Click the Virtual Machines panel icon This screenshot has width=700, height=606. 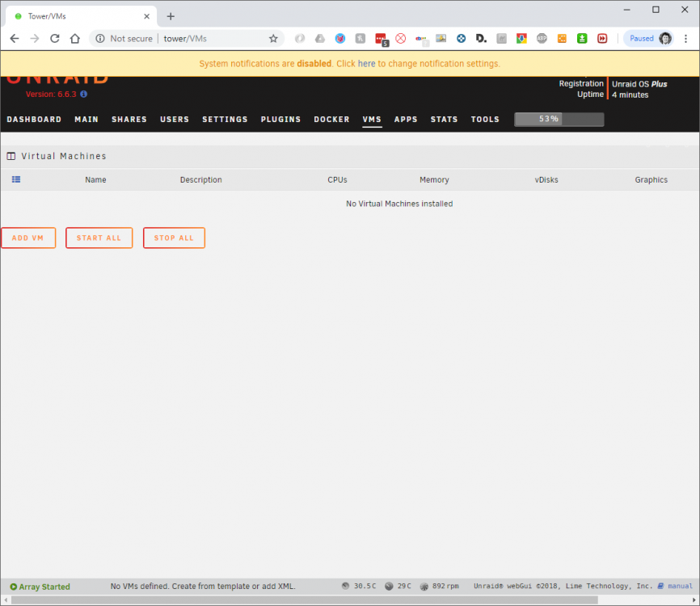click(x=11, y=156)
